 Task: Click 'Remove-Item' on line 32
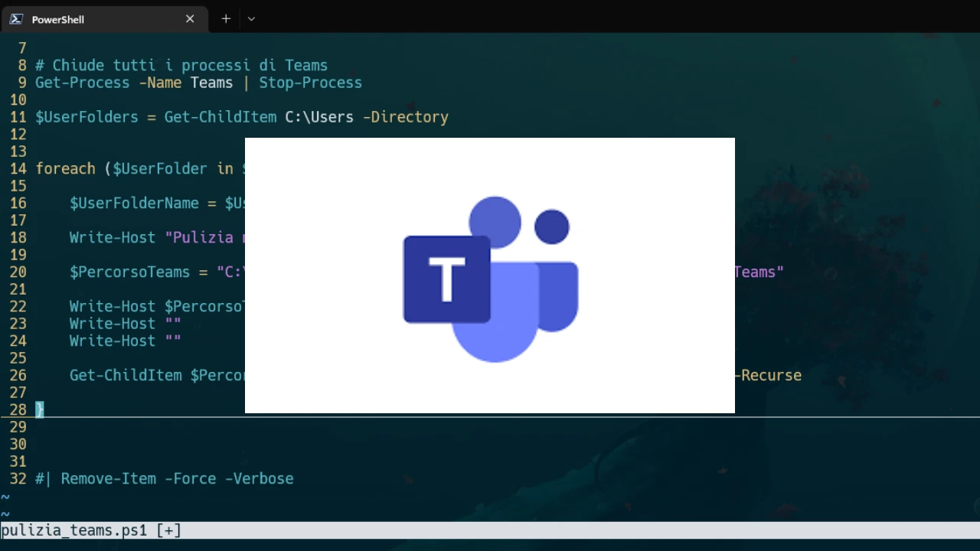tap(108, 478)
